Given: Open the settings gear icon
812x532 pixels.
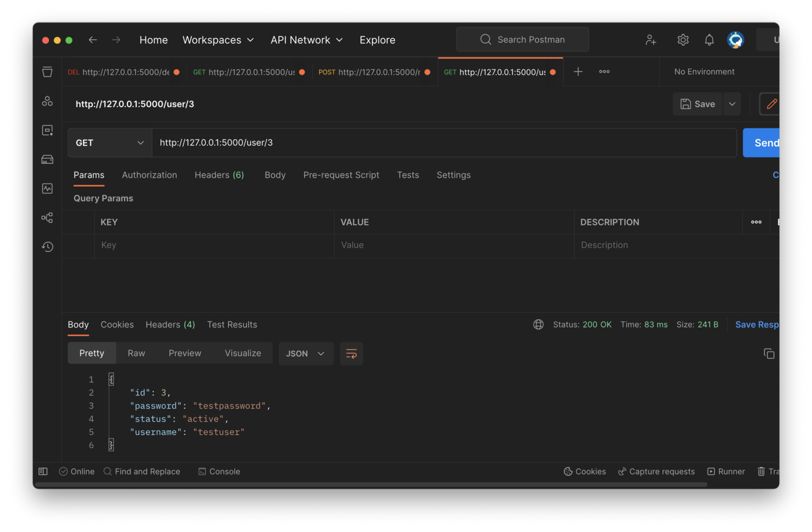Looking at the screenshot, I should [683, 40].
